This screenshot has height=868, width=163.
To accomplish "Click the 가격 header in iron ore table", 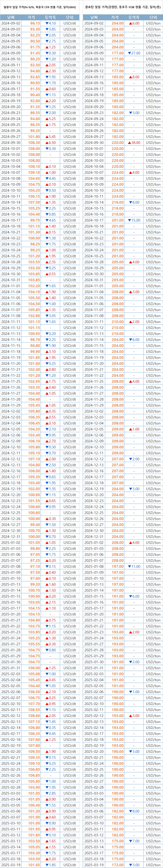I will pyautogui.click(x=31, y=17).
